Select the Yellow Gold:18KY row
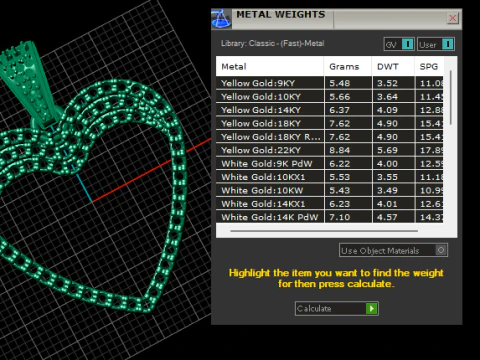 [x=330, y=123]
